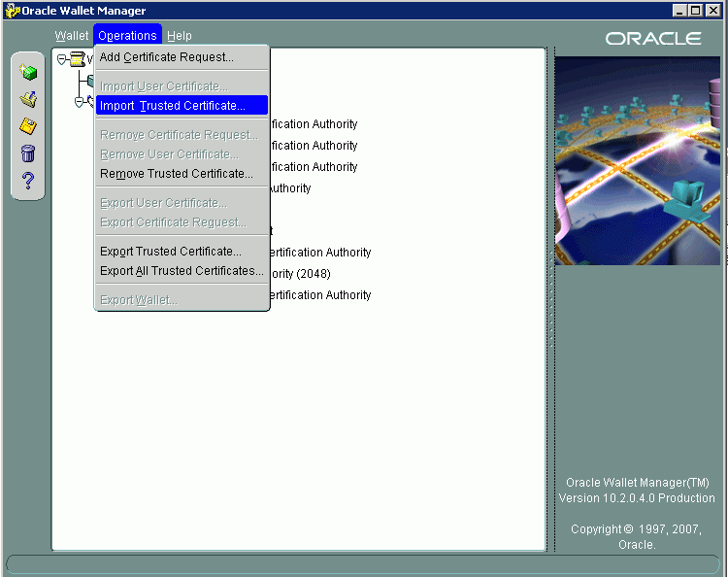Click the Delete Wallet trash icon
This screenshot has width=728, height=577.
pos(28,153)
